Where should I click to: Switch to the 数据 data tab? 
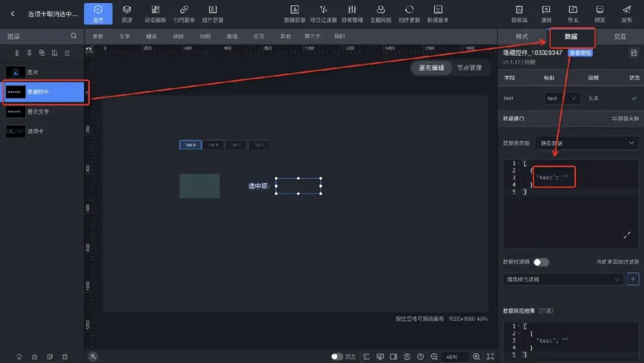[571, 36]
